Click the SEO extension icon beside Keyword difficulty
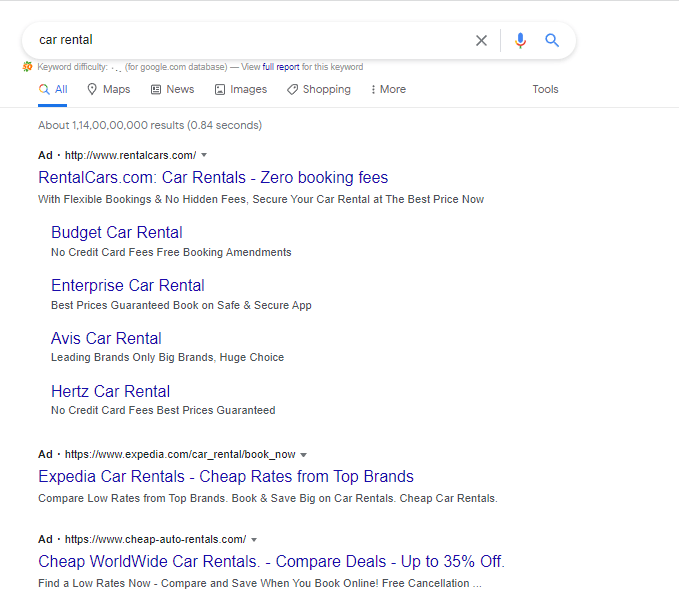 [27, 67]
